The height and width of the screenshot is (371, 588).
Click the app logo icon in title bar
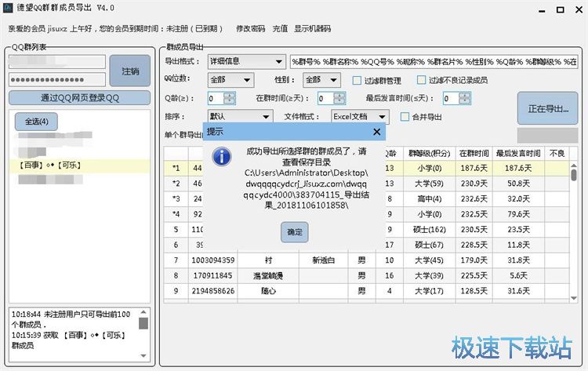pyautogui.click(x=8, y=8)
